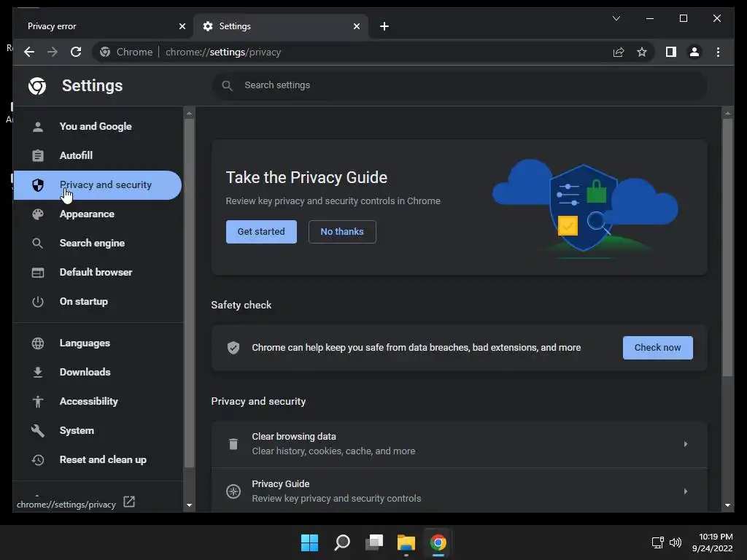Open volume control in system tray
The height and width of the screenshot is (560, 747).
click(x=676, y=542)
